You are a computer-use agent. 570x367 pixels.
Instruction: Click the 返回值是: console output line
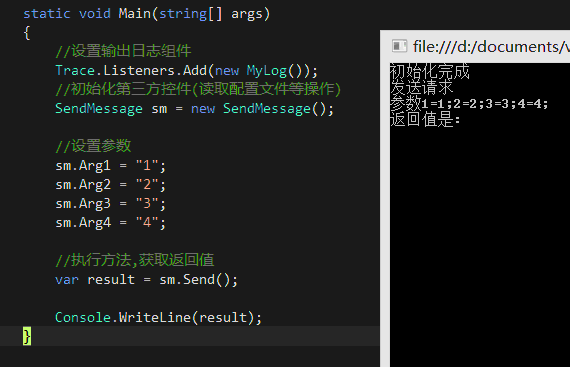pos(425,120)
